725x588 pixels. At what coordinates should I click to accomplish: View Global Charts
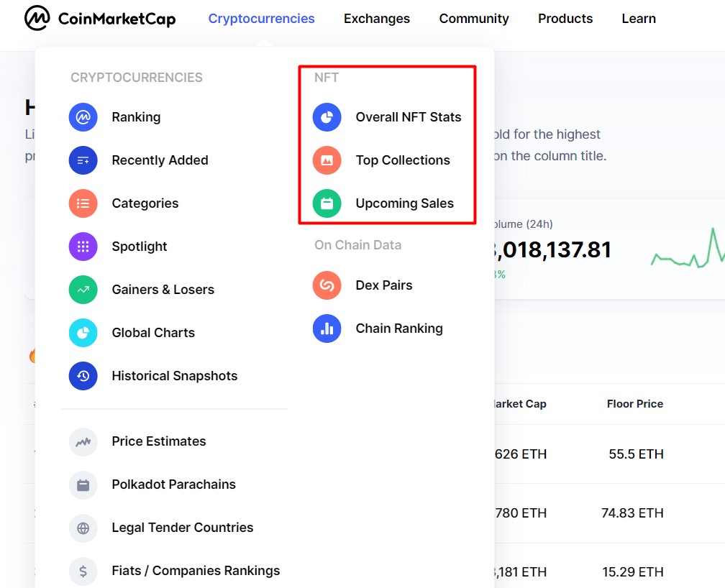[153, 333]
